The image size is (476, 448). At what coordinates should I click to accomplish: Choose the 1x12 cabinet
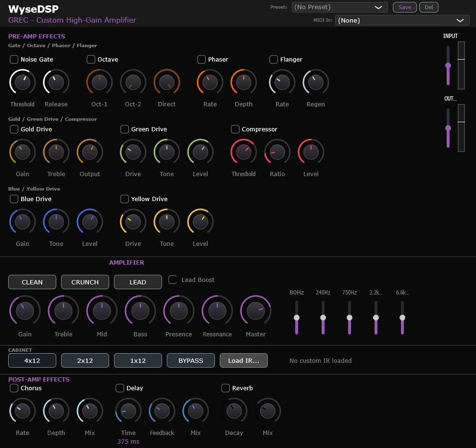(x=138, y=360)
